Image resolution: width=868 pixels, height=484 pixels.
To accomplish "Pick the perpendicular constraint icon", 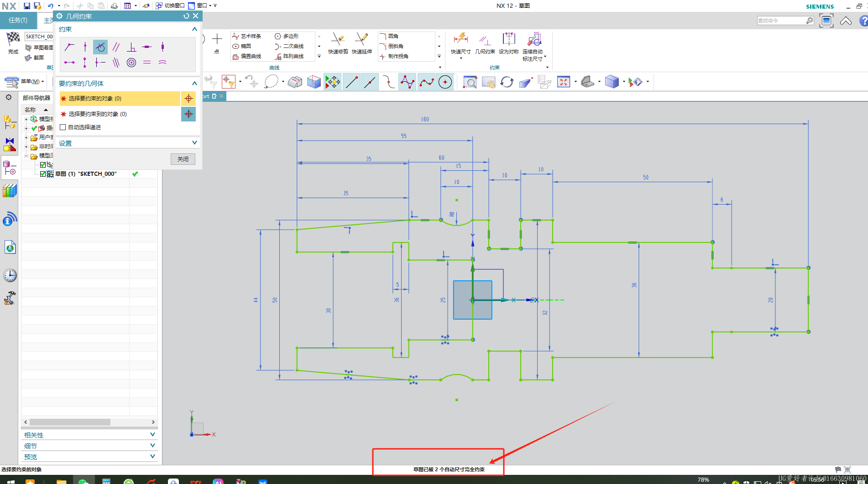I will pyautogui.click(x=131, y=47).
